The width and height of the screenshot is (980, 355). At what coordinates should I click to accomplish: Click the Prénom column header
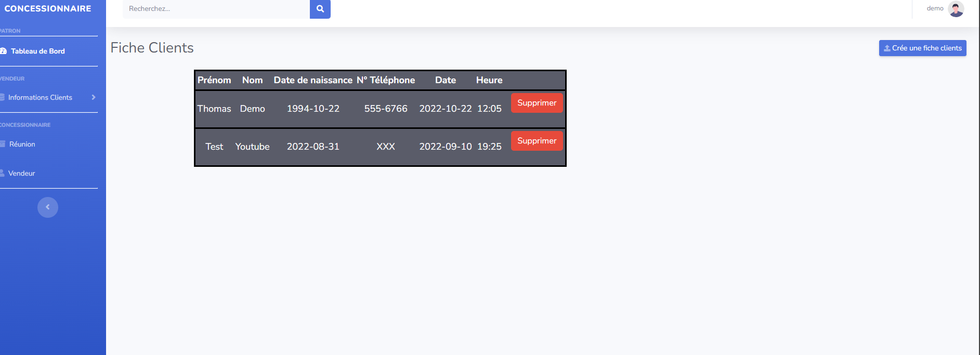click(x=214, y=80)
